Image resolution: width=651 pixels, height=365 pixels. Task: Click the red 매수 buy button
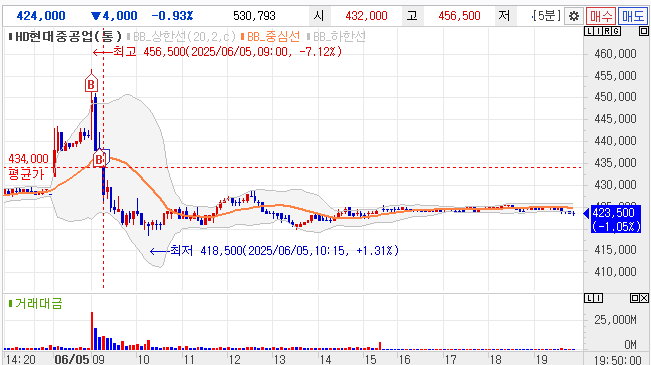pos(601,16)
